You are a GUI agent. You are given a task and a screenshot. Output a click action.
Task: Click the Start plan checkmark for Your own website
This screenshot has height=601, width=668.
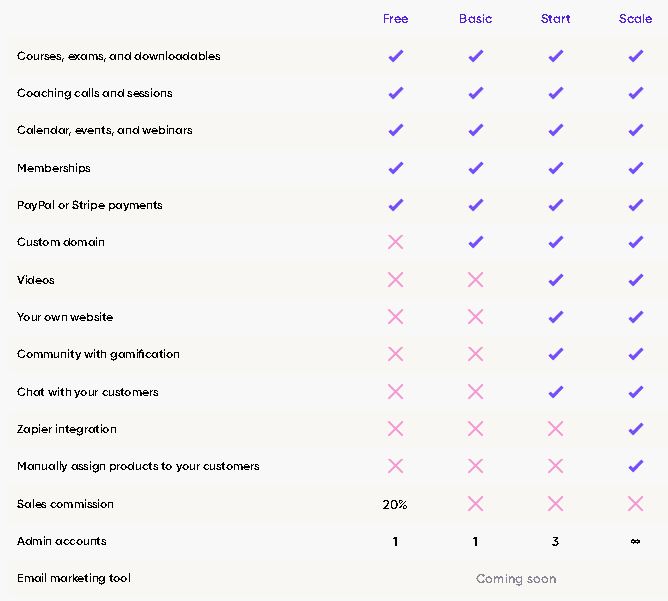(x=556, y=317)
